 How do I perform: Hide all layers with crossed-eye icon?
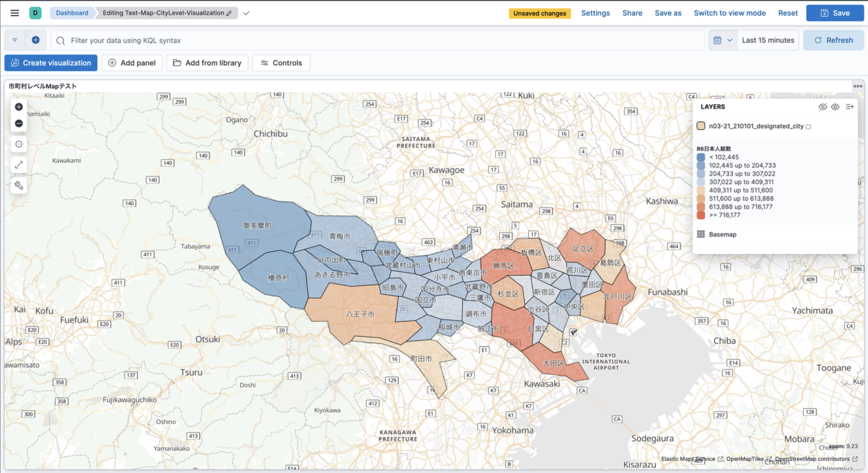[823, 107]
